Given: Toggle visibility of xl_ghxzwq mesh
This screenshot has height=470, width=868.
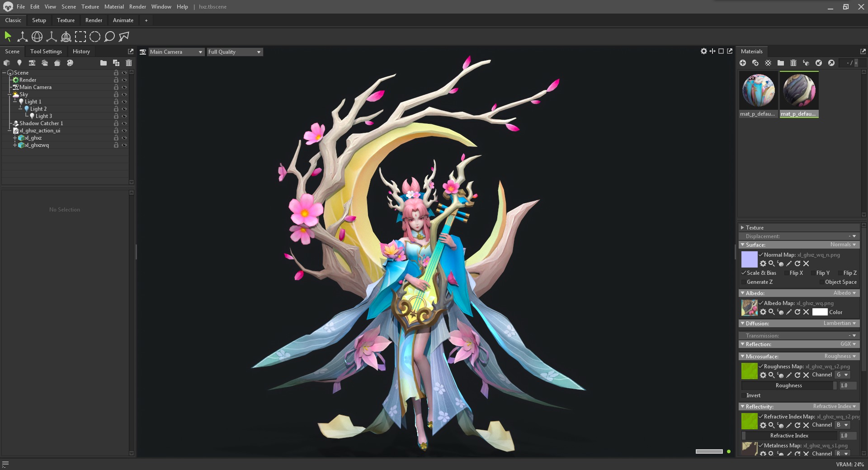Looking at the screenshot, I should pos(124,145).
